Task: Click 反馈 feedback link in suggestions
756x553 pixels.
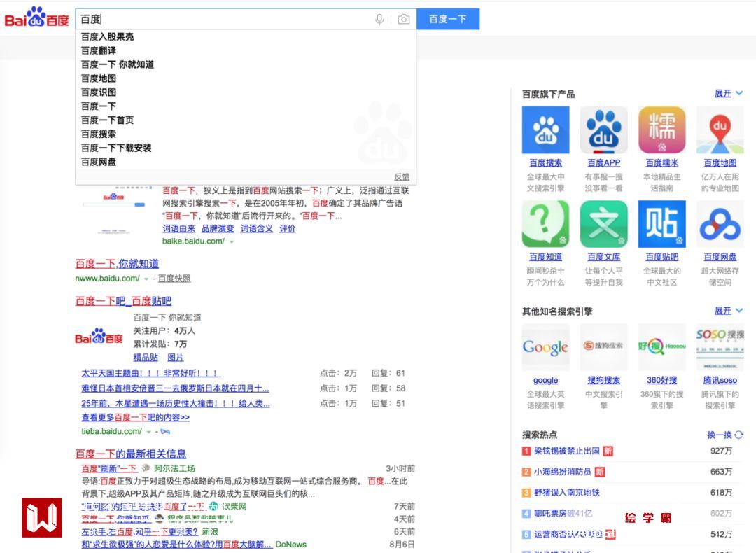Action: [402, 177]
